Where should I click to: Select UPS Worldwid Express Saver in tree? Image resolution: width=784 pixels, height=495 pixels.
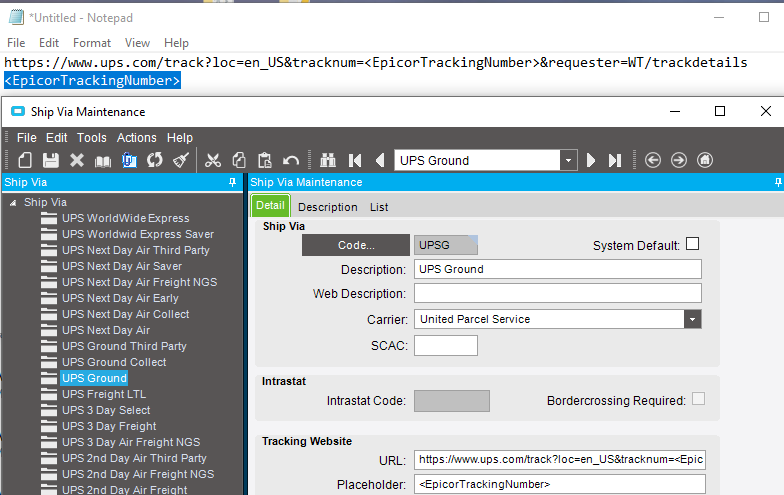pyautogui.click(x=138, y=234)
